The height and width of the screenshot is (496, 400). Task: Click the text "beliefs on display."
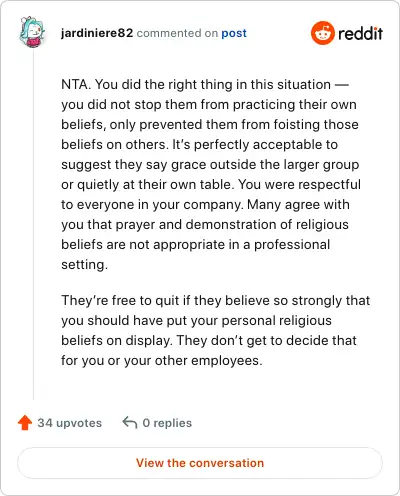[x=117, y=340]
